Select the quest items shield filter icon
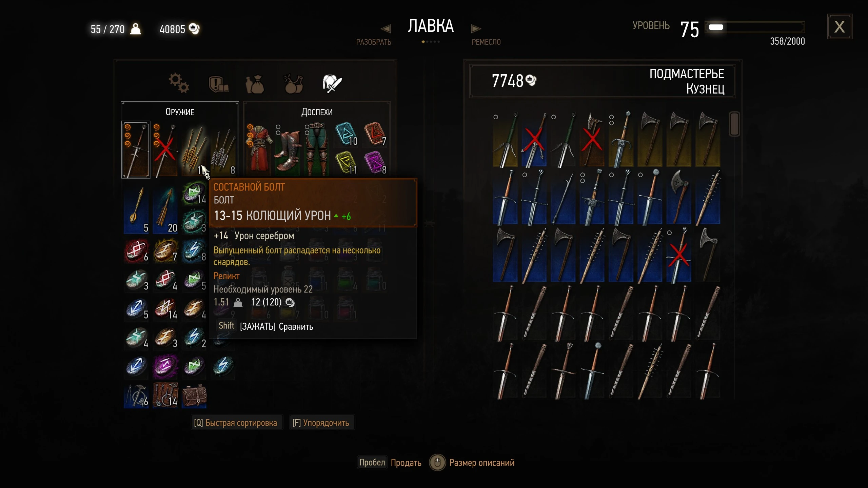Viewport: 868px width, 488px height. click(x=218, y=84)
